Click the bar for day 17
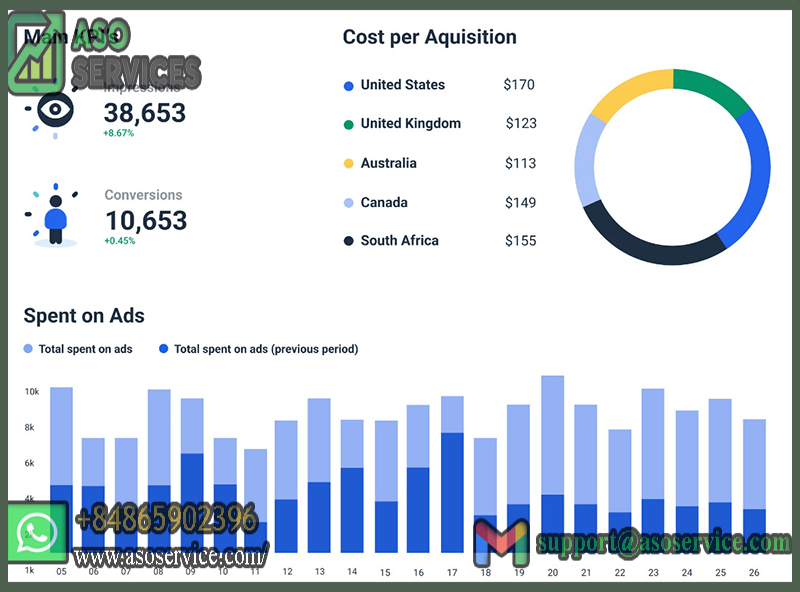The width and height of the screenshot is (800, 592). click(452, 474)
